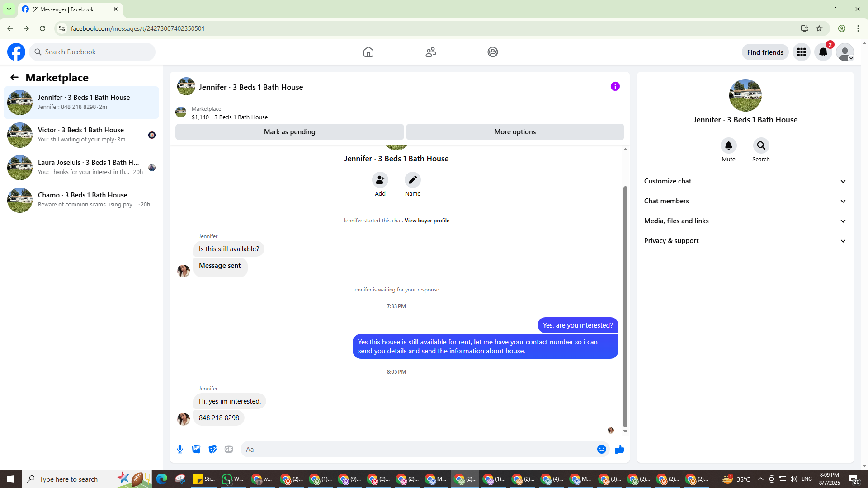Open Chamo 3 Beds conversation
The image size is (868, 488).
[x=81, y=200]
